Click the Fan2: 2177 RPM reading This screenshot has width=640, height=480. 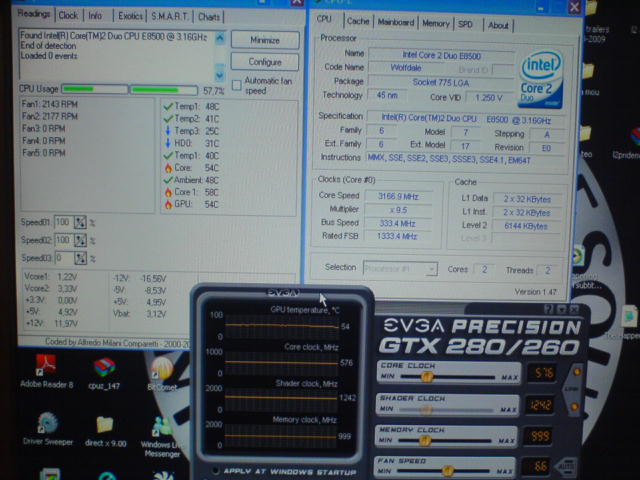[50, 116]
